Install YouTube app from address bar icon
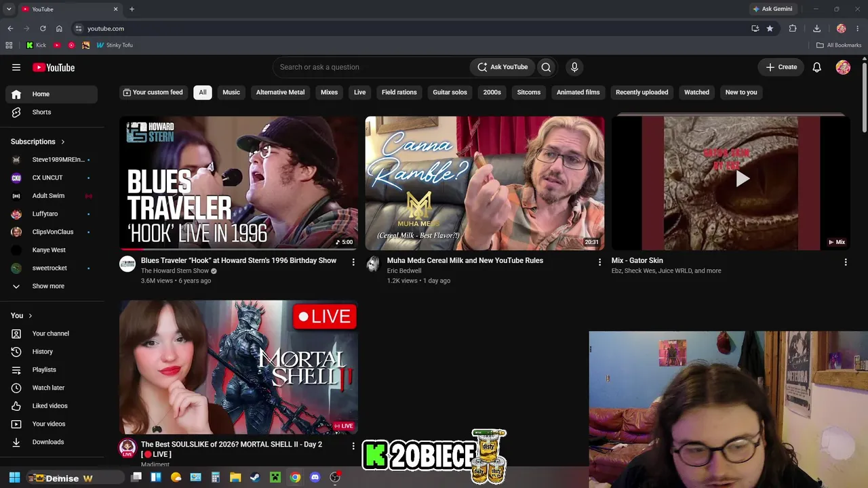The width and height of the screenshot is (868, 488). click(x=755, y=28)
